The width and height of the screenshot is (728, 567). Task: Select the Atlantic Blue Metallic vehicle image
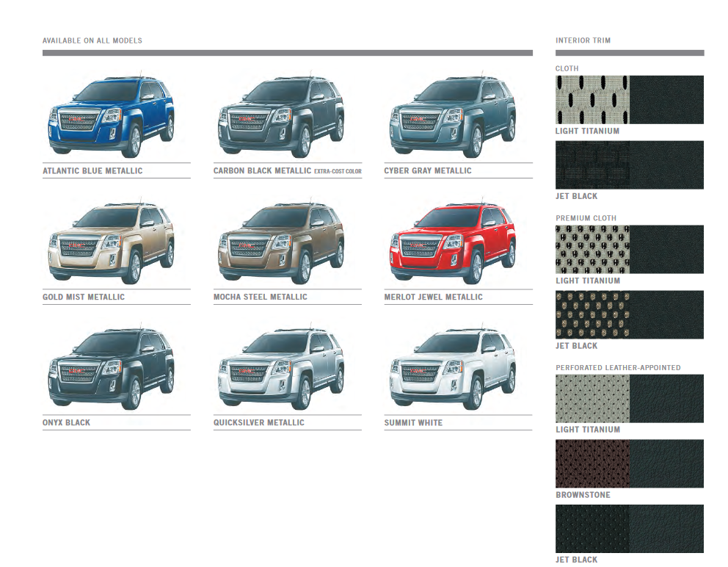(x=112, y=116)
